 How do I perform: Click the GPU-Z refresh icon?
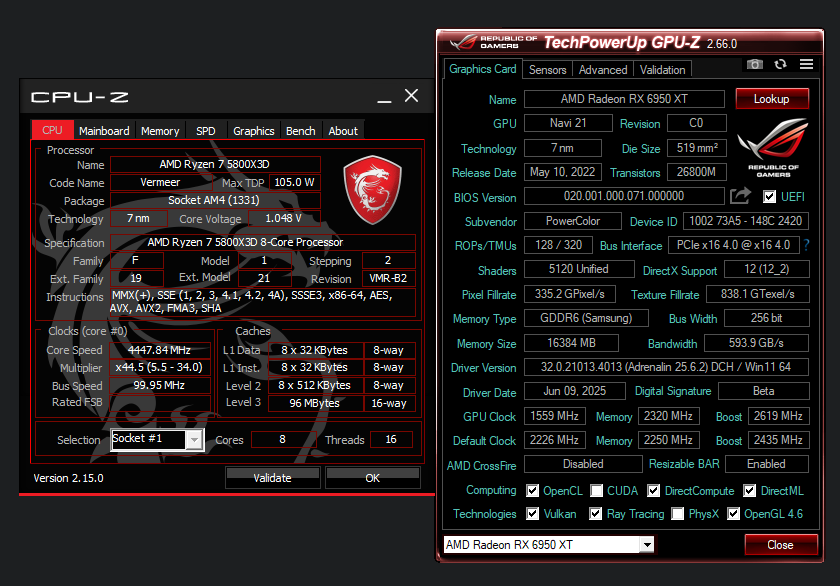(x=781, y=64)
